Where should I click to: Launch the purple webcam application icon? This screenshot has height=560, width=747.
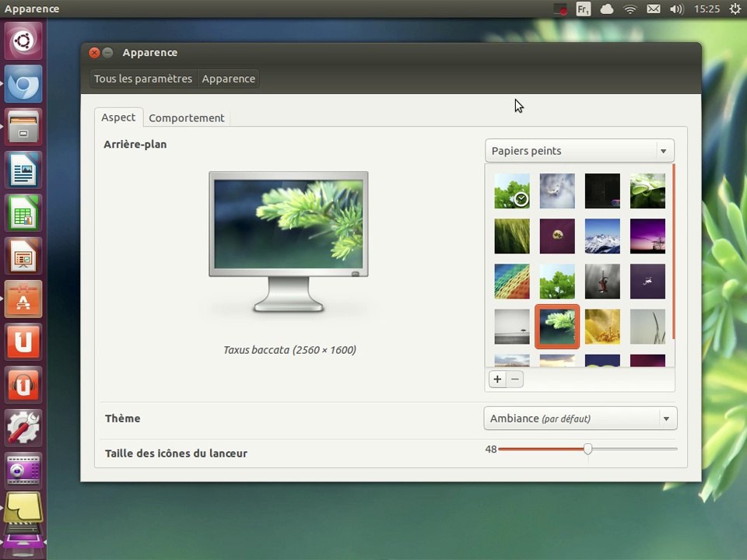(23, 471)
